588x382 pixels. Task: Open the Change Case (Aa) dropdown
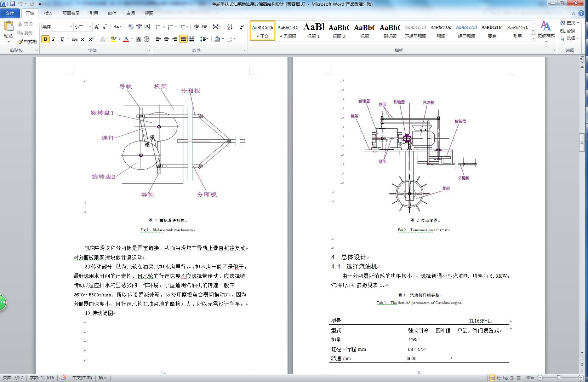click(x=117, y=27)
